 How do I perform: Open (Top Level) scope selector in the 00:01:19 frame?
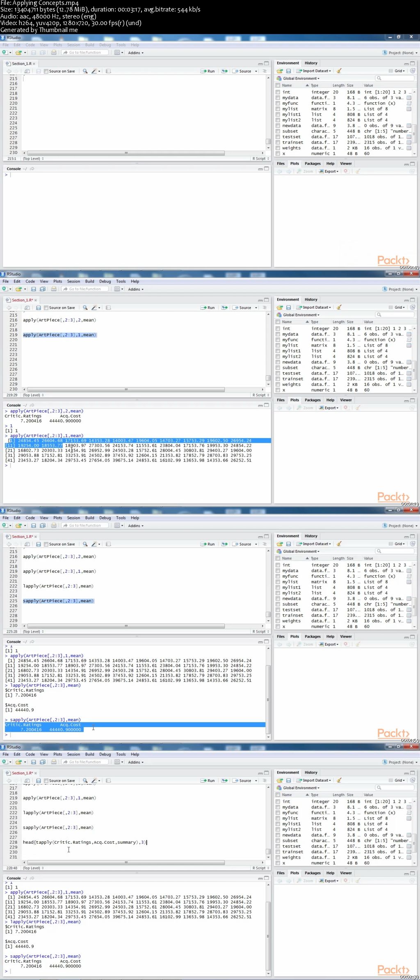pos(33,395)
